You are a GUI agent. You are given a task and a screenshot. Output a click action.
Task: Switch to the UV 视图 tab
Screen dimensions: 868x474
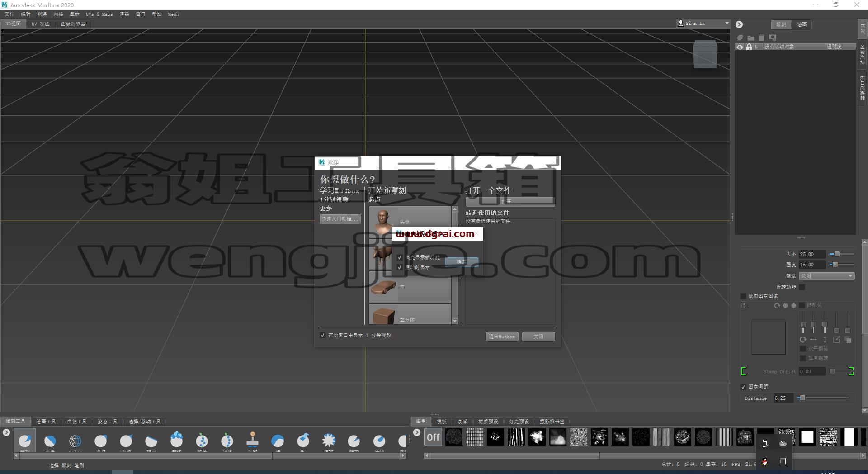tap(40, 24)
